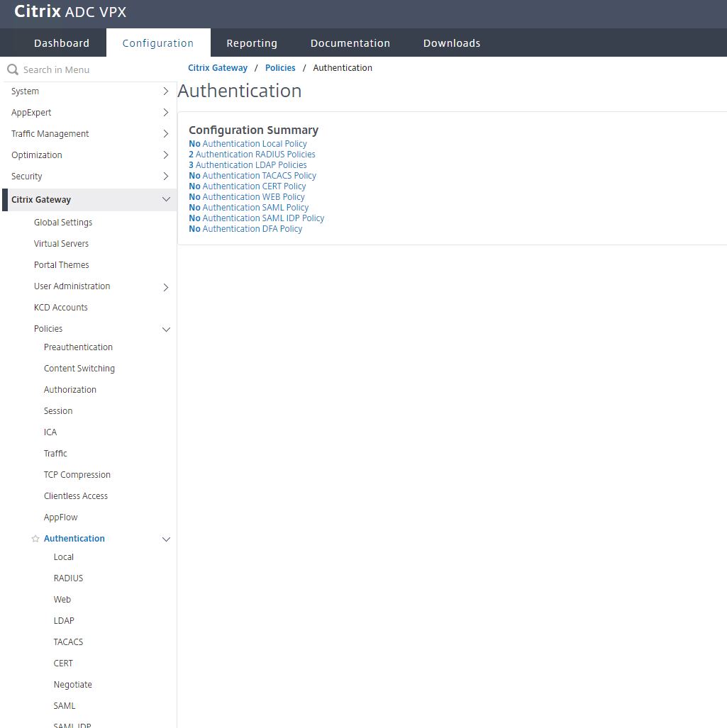This screenshot has width=727, height=728.
Task: Expand the Security menu chevron
Action: [165, 177]
